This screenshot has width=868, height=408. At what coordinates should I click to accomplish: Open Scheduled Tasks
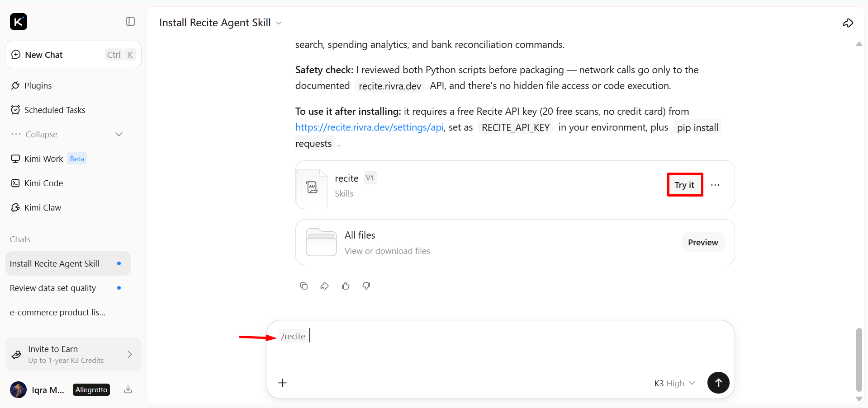[x=55, y=110]
